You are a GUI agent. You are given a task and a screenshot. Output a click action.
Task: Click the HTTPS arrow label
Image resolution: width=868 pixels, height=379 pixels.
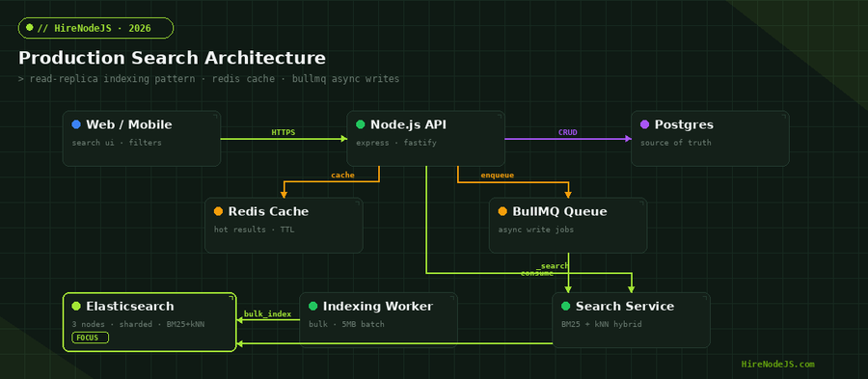(x=284, y=132)
